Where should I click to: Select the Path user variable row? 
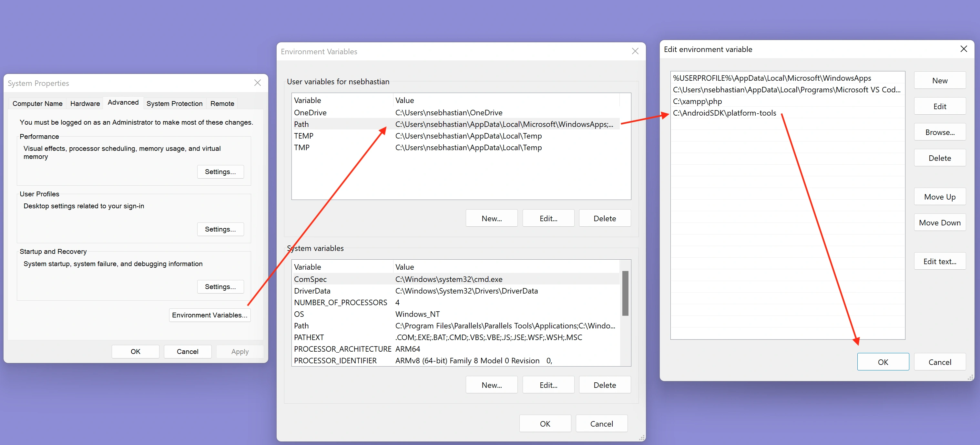455,124
